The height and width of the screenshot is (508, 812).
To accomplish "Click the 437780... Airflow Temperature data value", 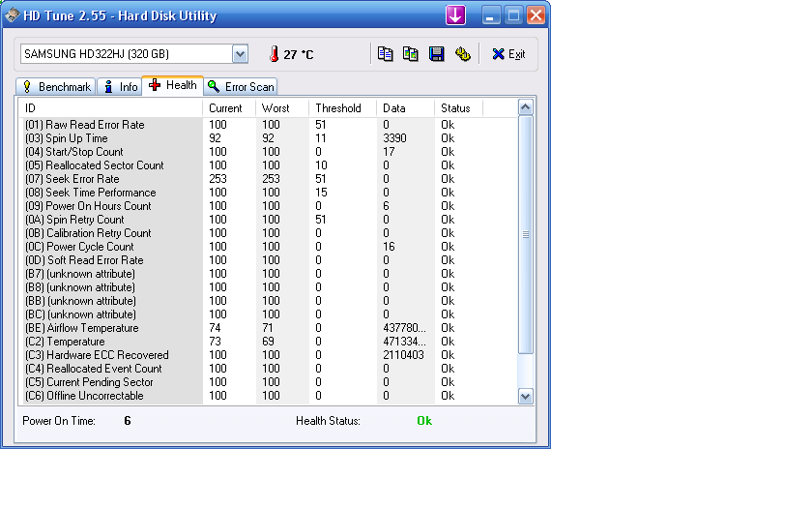I will [x=404, y=328].
